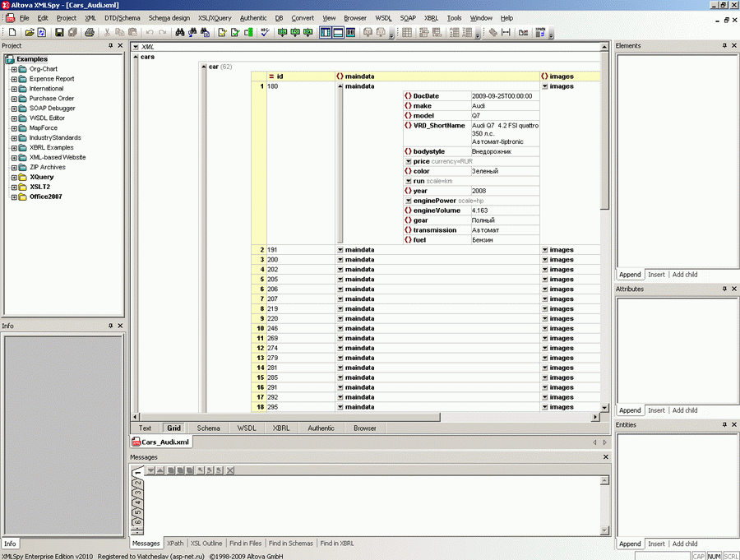The image size is (740, 560).
Task: Pin the Entities panel with pushpin icon
Action: [x=724, y=424]
